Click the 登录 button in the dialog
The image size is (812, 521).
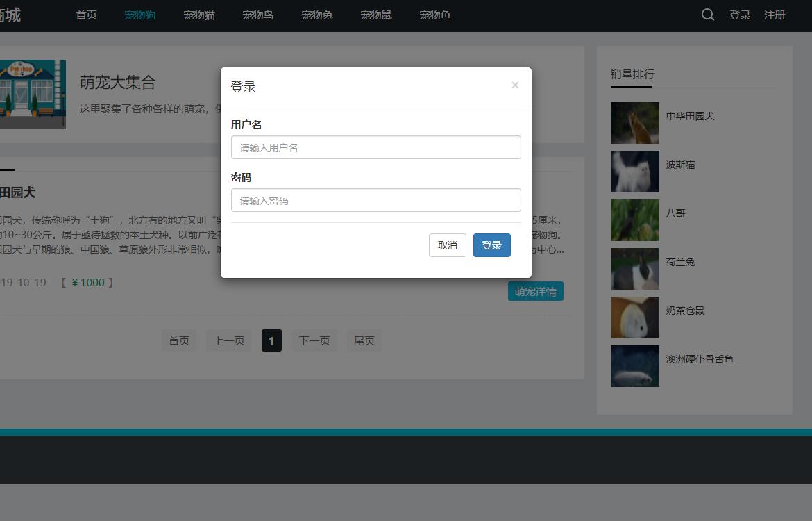tap(491, 245)
